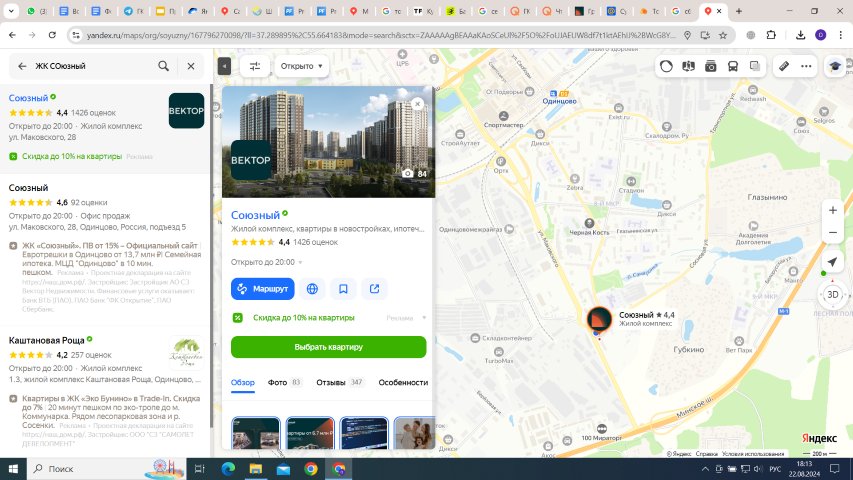This screenshot has height=480, width=853.
Task: Open the Windows notification center
Action: point(835,469)
